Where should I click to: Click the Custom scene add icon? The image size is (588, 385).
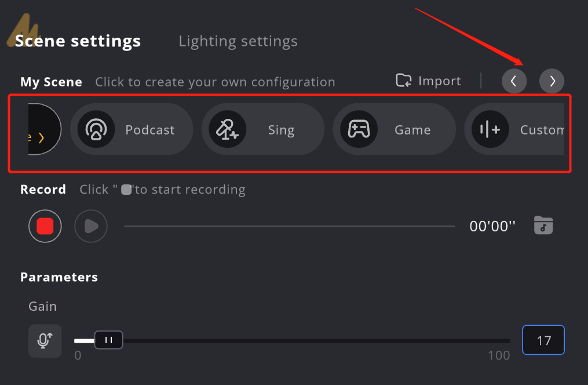point(490,129)
